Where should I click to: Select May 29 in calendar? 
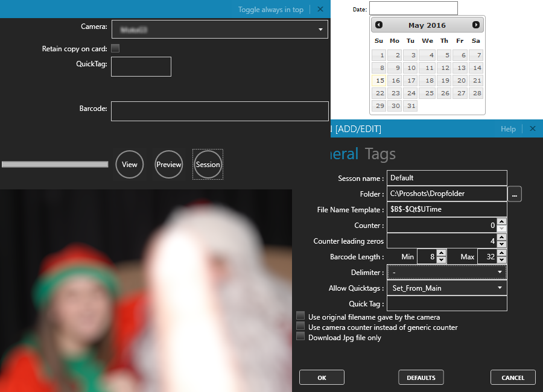tap(379, 106)
